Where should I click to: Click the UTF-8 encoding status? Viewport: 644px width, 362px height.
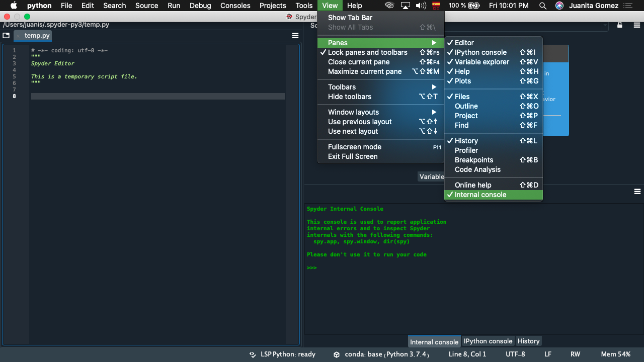tap(516, 354)
